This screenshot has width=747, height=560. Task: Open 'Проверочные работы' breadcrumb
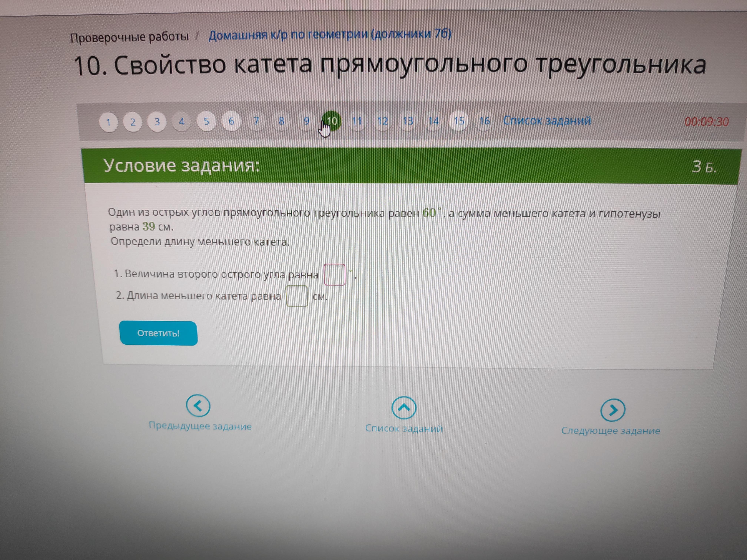pyautogui.click(x=129, y=37)
